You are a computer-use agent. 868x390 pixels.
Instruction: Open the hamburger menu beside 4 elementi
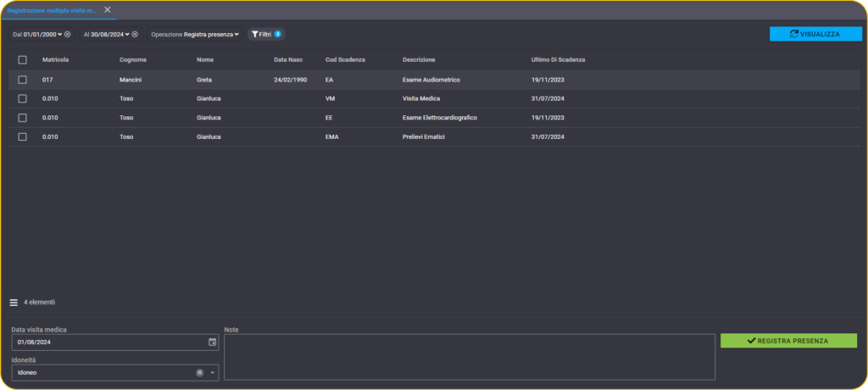point(14,303)
